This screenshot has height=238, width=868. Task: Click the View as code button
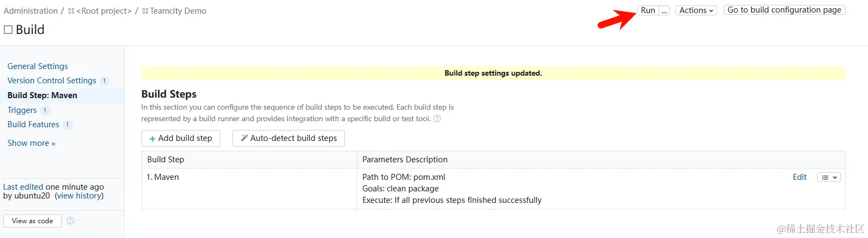pyautogui.click(x=32, y=220)
